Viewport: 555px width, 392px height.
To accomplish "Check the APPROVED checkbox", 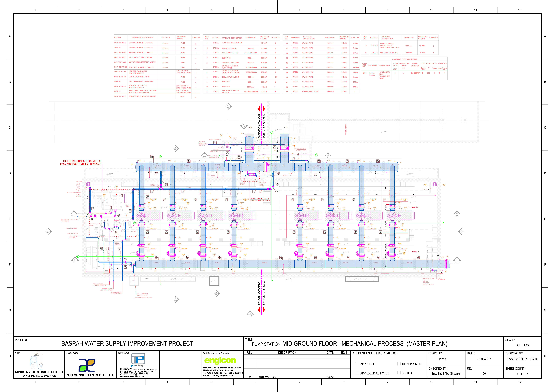I will tap(357, 364).
